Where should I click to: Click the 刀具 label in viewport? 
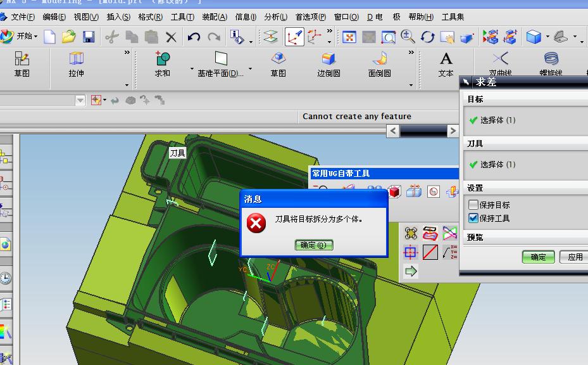pyautogui.click(x=177, y=153)
